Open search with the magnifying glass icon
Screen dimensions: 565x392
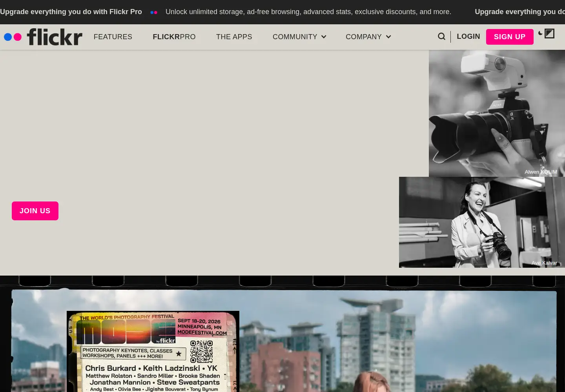click(x=441, y=36)
